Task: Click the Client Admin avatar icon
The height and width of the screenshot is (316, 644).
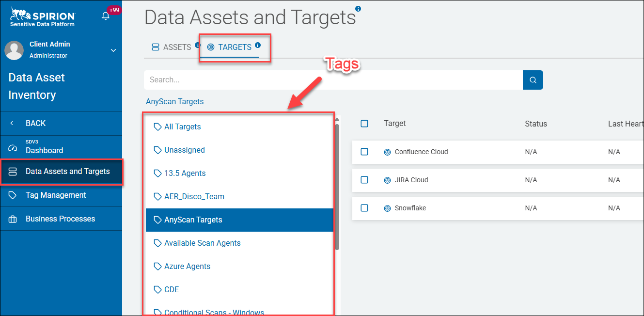Action: pyautogui.click(x=14, y=50)
